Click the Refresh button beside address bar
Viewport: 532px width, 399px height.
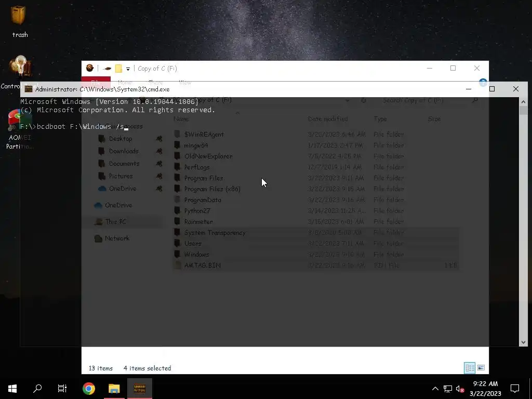point(363,100)
